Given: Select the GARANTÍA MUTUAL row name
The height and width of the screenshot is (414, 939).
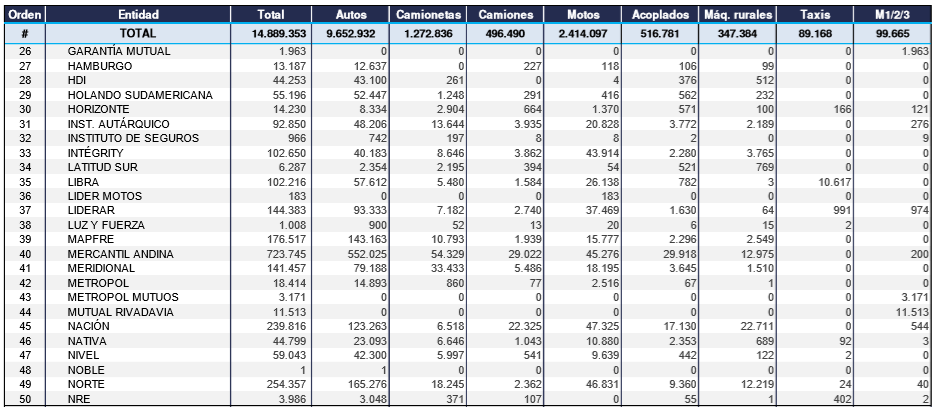Looking at the screenshot, I should [118, 49].
